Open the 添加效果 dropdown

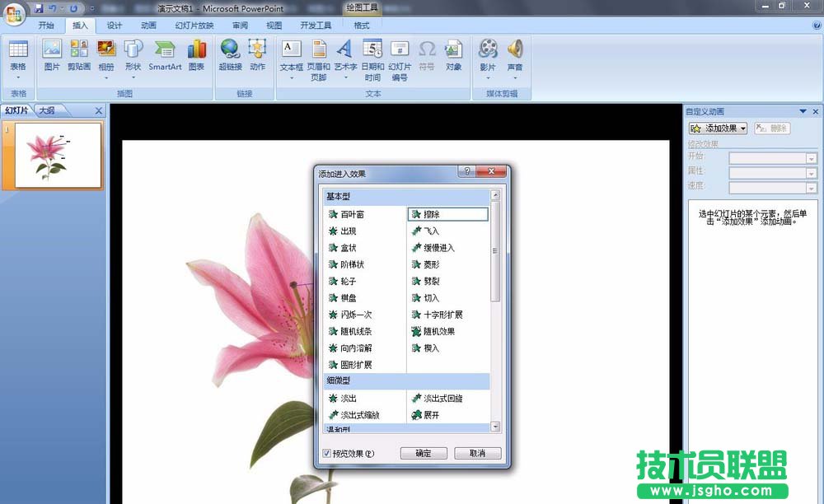coord(717,128)
